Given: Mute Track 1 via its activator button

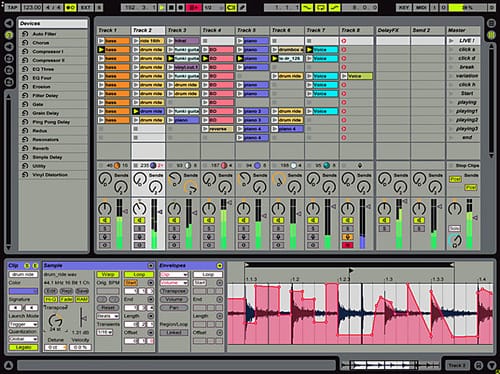Looking at the screenshot, I should point(105,220).
